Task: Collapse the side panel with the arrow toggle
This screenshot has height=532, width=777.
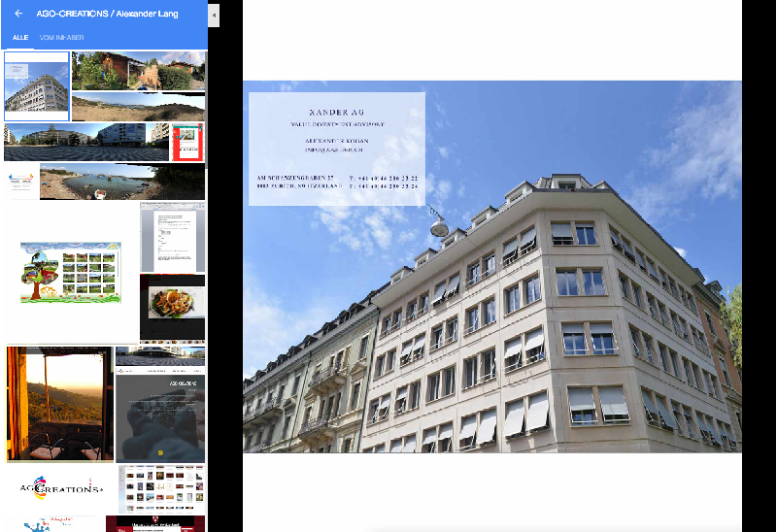Action: [x=214, y=15]
